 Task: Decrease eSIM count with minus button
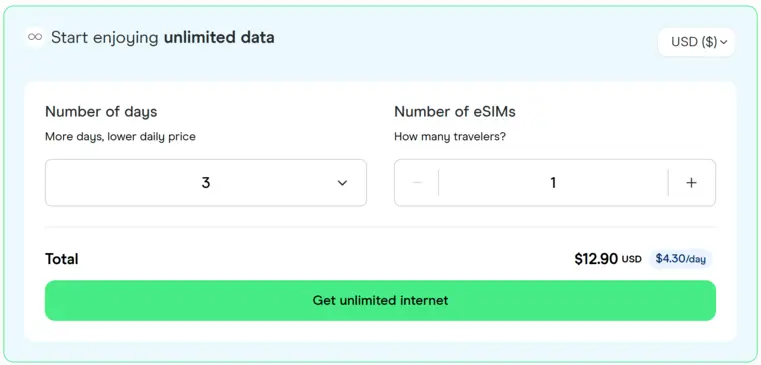pos(417,182)
